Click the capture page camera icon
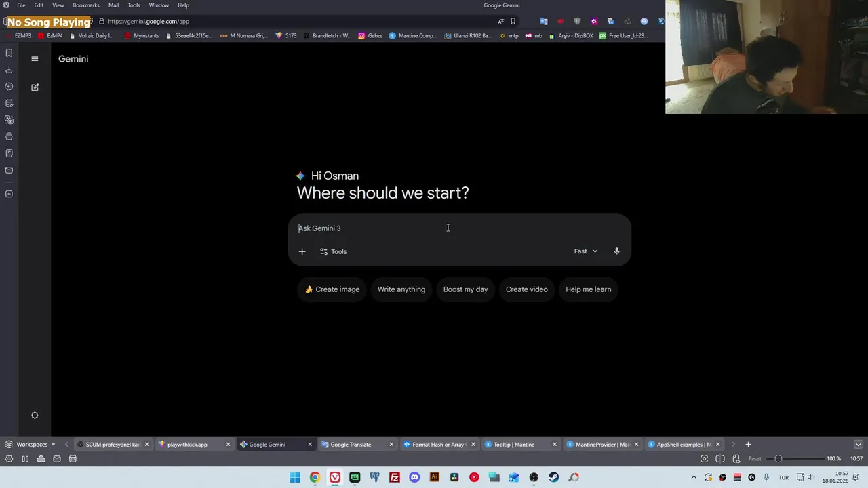The width and height of the screenshot is (868, 488). tap(704, 459)
